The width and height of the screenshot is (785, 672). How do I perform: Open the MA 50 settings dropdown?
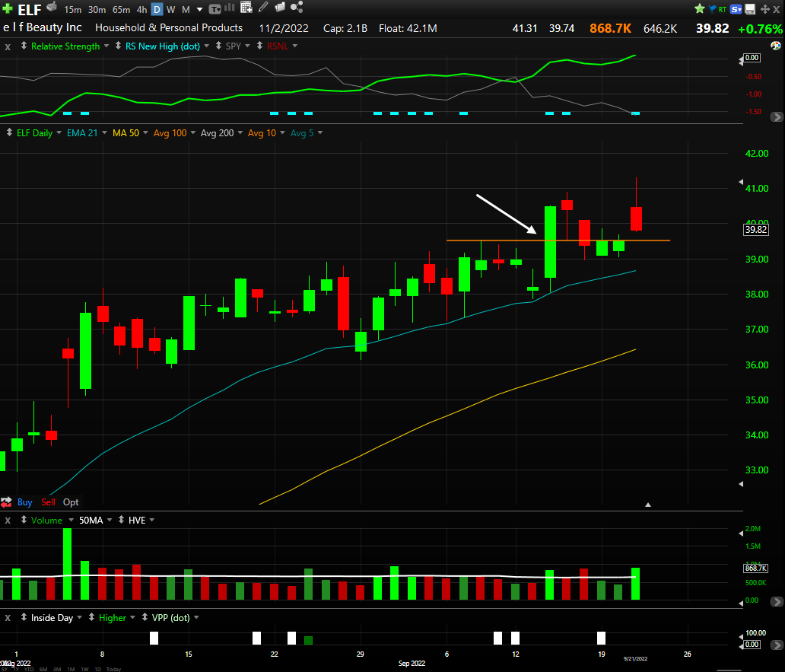click(x=145, y=132)
